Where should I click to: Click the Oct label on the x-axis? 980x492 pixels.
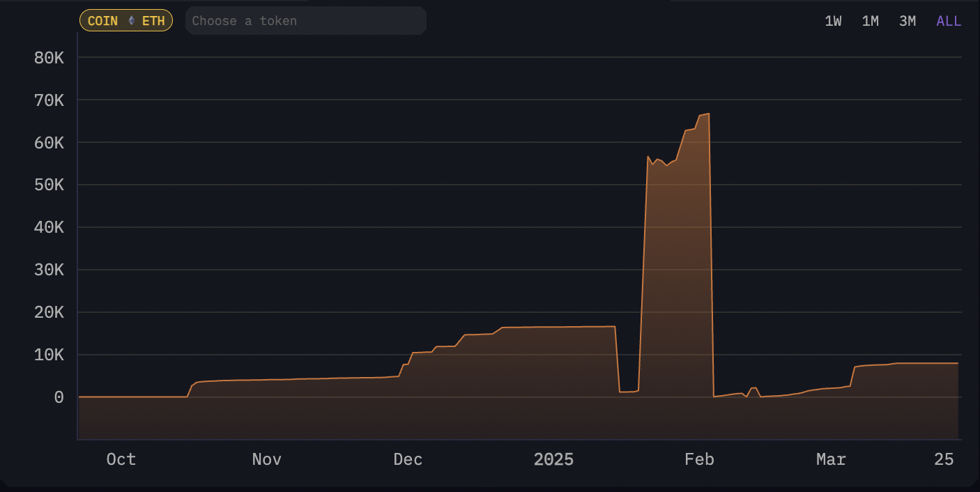click(x=121, y=459)
